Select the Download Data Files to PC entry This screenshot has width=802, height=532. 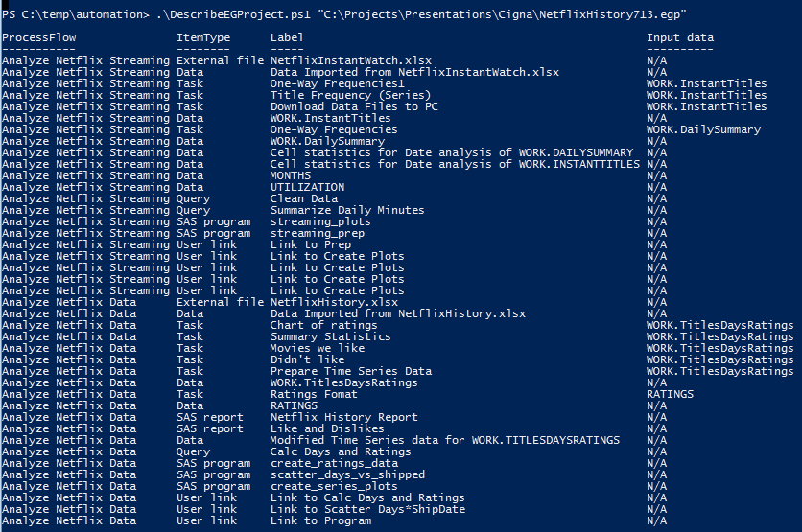(354, 106)
